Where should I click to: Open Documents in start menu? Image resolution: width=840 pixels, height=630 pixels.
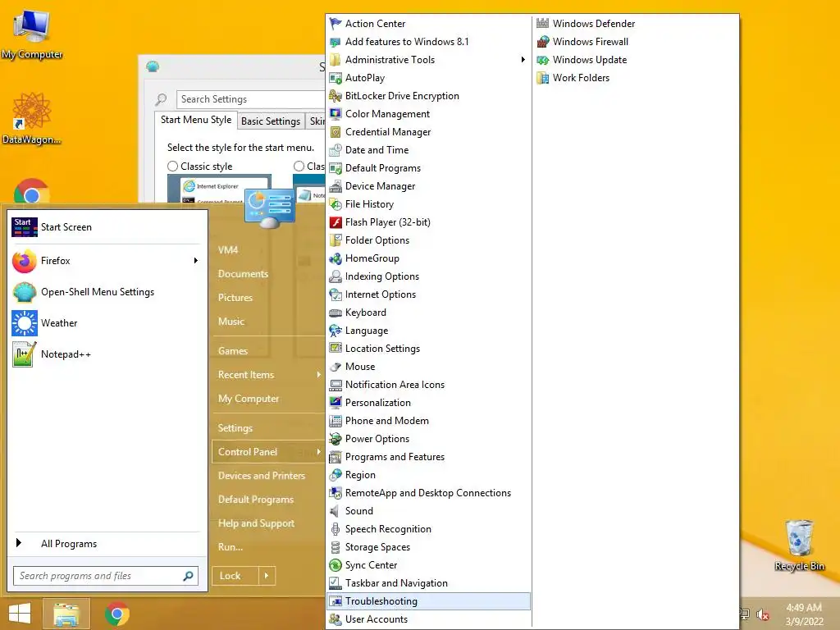(243, 274)
